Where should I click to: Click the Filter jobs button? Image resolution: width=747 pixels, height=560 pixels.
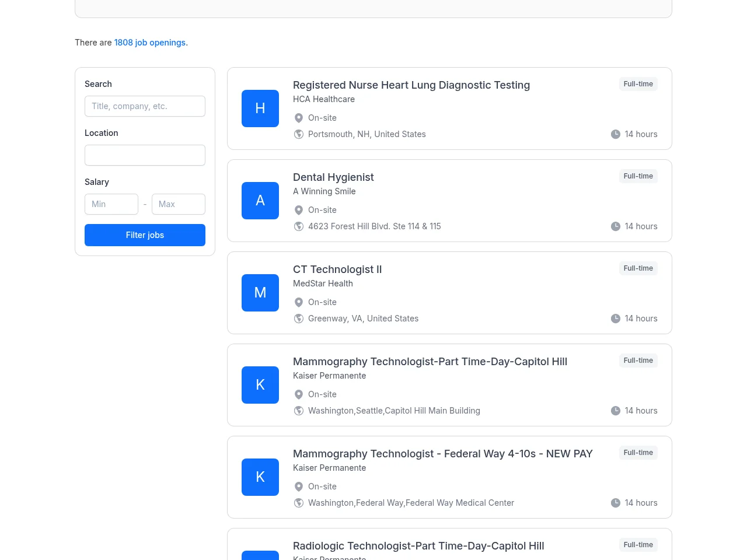tap(145, 235)
